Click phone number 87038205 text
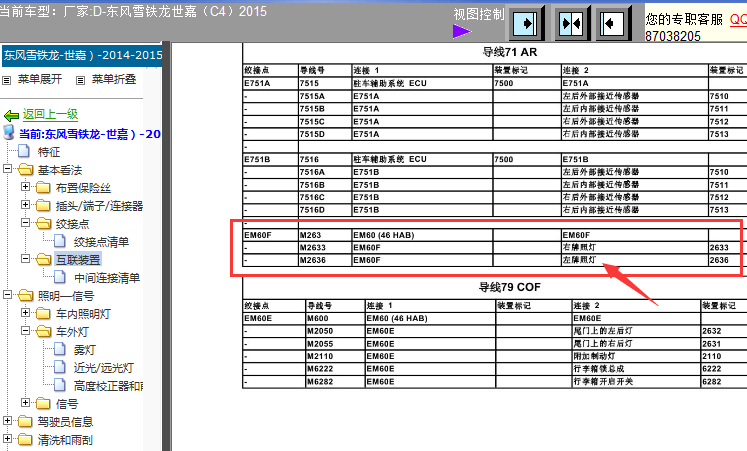This screenshot has height=451, width=747. (x=673, y=36)
